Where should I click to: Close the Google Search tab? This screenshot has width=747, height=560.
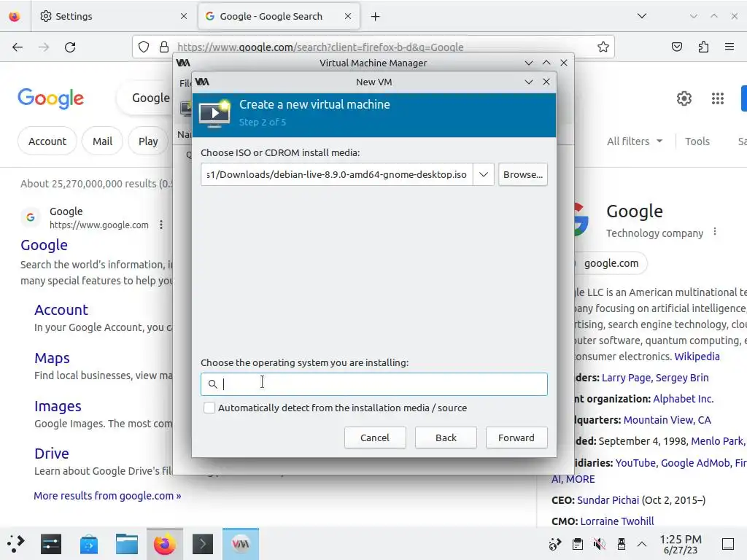point(348,16)
